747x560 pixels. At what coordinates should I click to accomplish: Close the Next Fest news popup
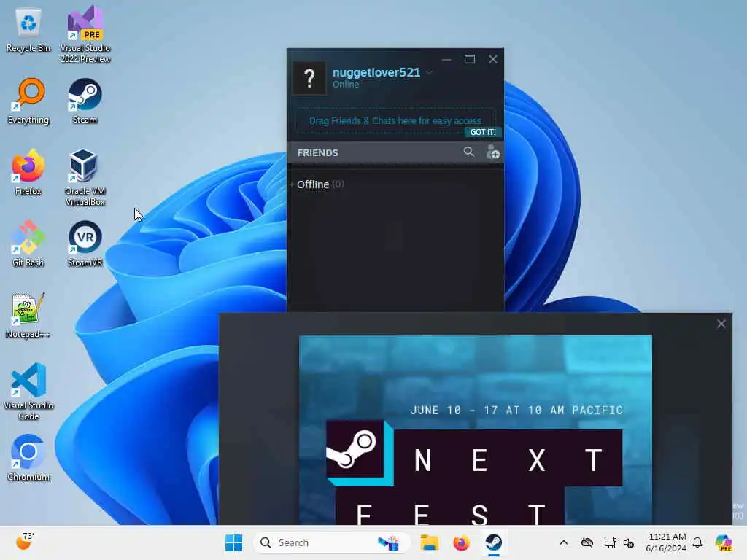[721, 324]
